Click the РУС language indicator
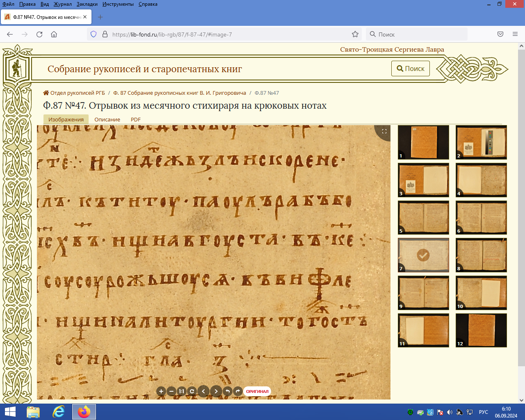This screenshot has height=420, width=525. (484, 412)
